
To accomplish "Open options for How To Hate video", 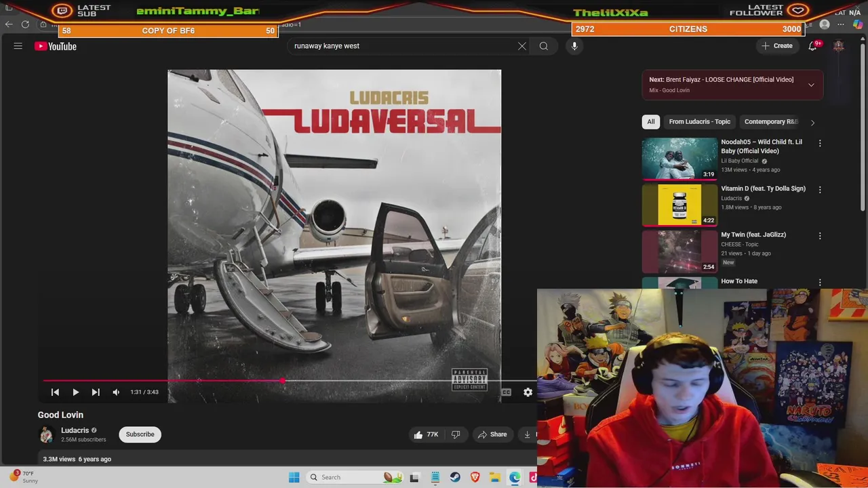I will click(820, 282).
